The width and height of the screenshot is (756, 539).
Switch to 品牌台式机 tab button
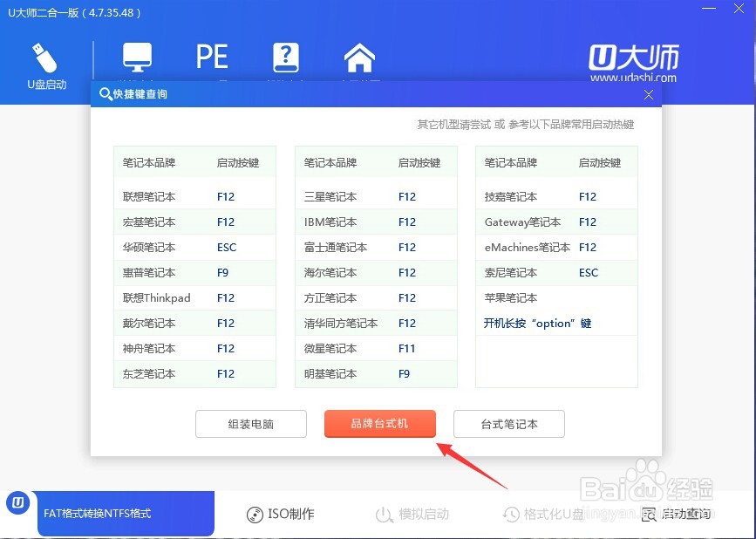(x=380, y=424)
